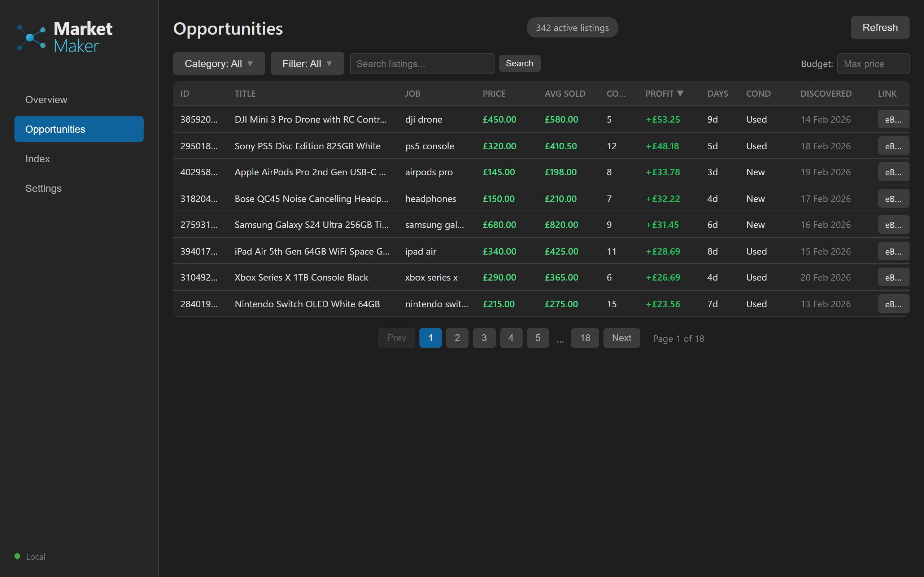This screenshot has height=577, width=924.
Task: Toggle the Profit column sort arrow
Action: pyautogui.click(x=681, y=93)
